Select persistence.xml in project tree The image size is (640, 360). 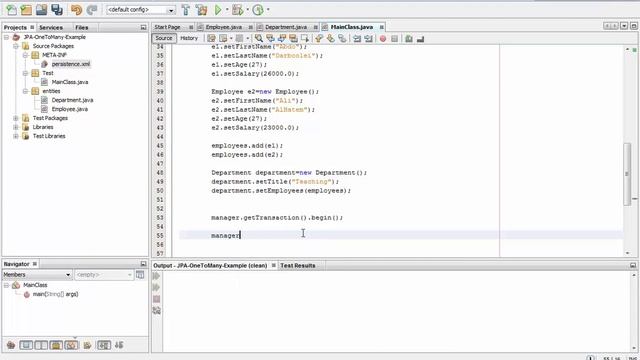[71, 64]
